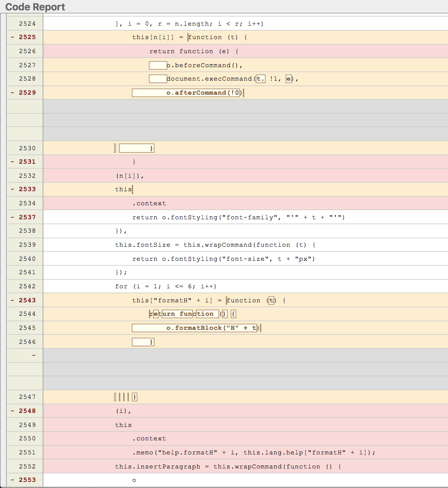This screenshot has width=448, height=488.
Task: Click the "this.insertParagraph = this.wrapCommand" code line
Action: point(228,467)
